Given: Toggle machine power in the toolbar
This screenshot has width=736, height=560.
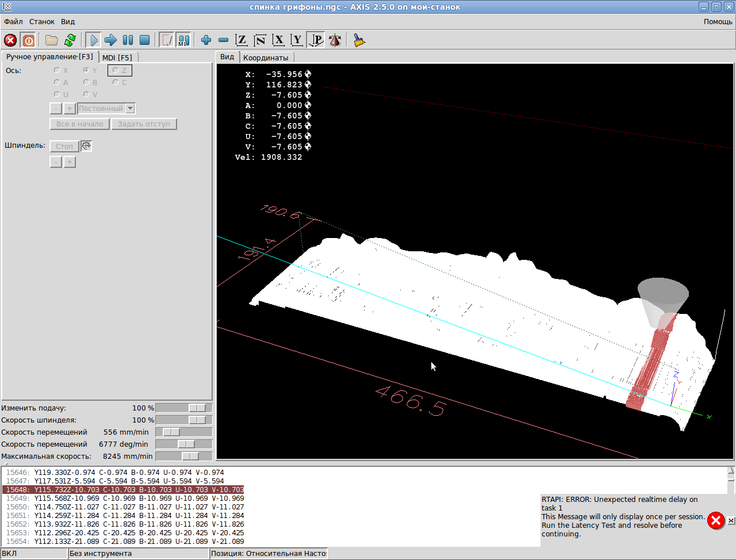Looking at the screenshot, I should [x=28, y=40].
